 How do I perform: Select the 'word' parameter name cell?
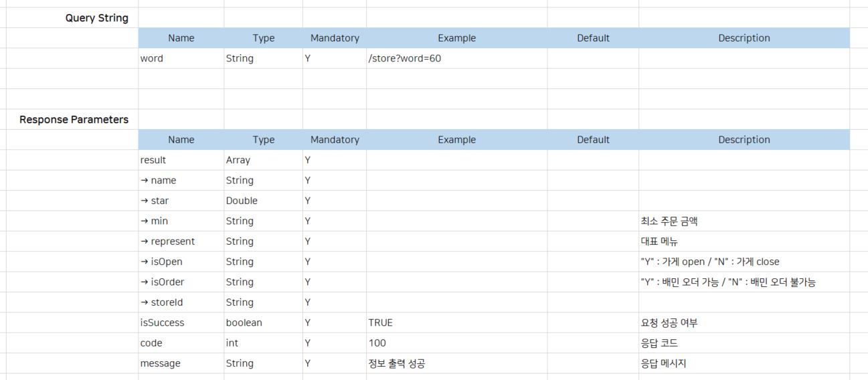coord(152,58)
